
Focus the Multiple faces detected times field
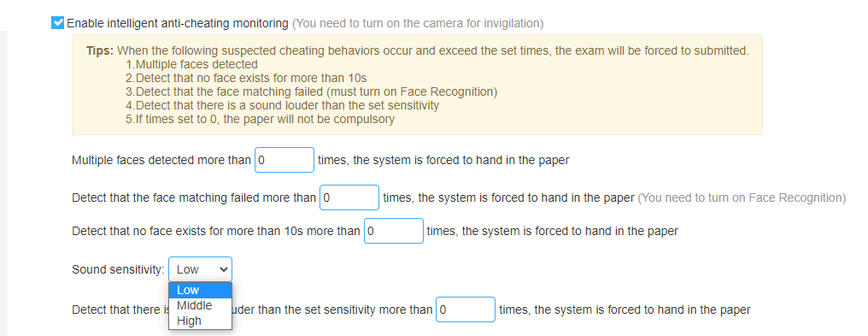(284, 160)
